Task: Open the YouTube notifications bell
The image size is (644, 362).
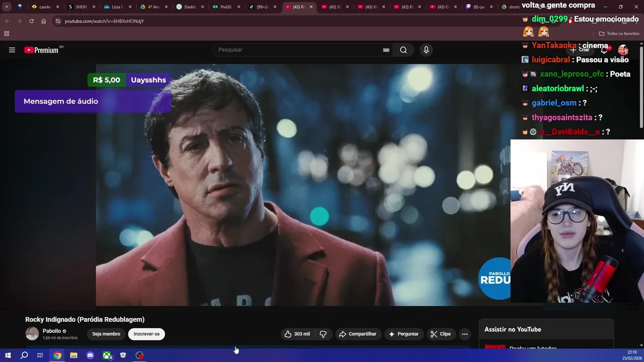Action: click(604, 50)
